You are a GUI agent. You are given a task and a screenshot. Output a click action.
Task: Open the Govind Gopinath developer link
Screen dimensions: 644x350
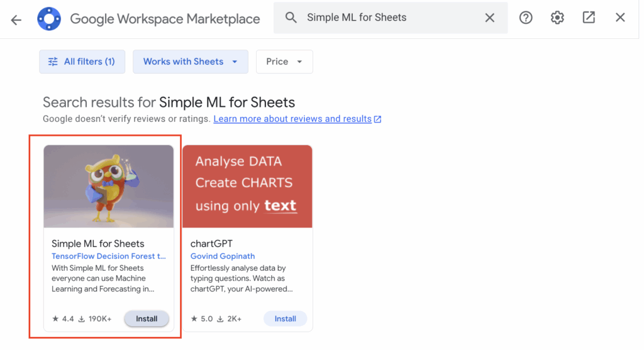click(x=223, y=256)
